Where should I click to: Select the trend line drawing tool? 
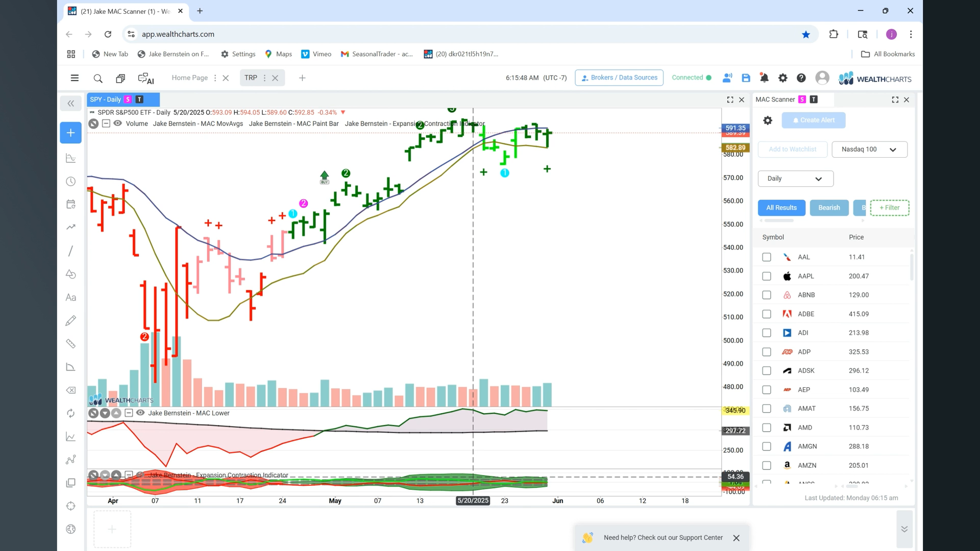click(x=71, y=251)
